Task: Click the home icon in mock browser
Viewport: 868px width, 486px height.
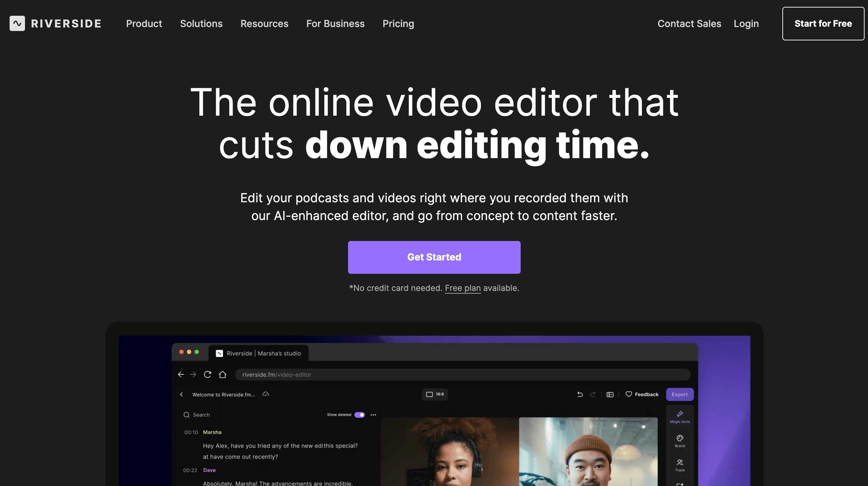Action: [x=222, y=374]
